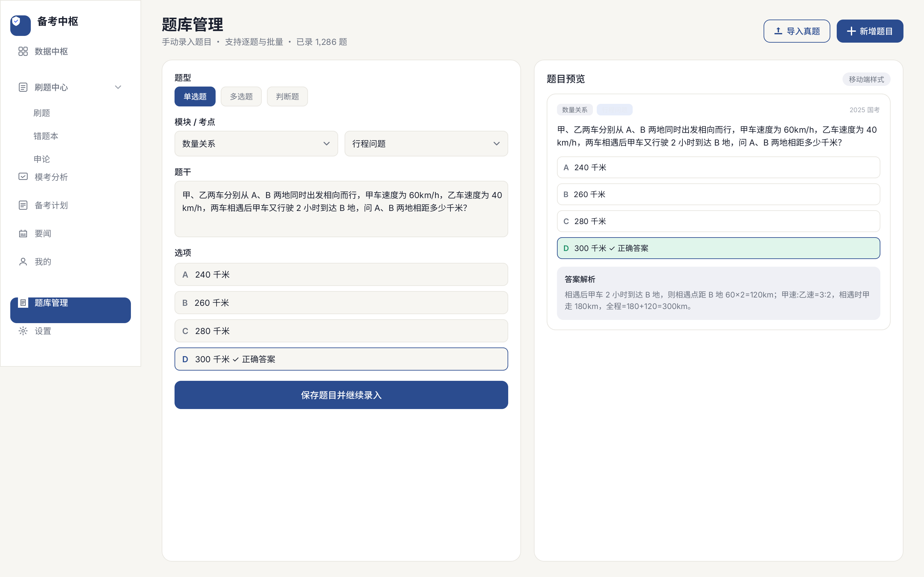
Task: Click the 我的 profile icon
Action: coord(23,261)
